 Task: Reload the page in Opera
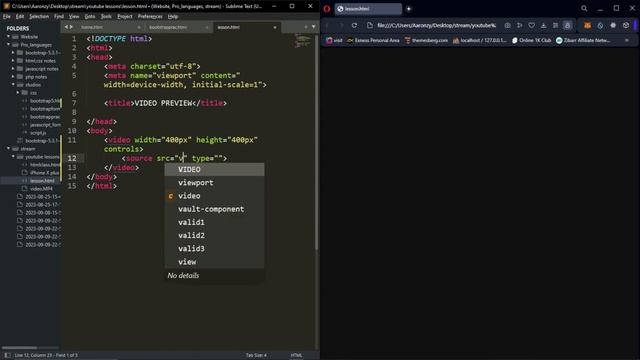click(x=354, y=25)
